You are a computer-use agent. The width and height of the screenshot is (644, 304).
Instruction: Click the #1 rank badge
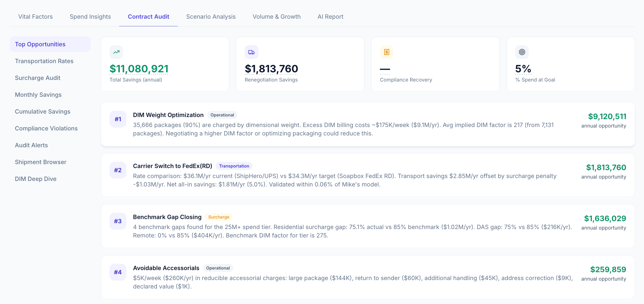118,119
